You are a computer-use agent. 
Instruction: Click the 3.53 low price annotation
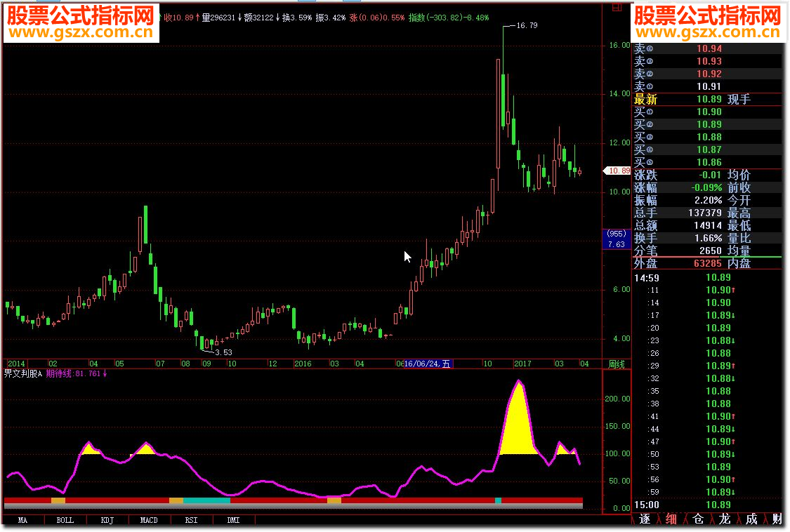(223, 352)
